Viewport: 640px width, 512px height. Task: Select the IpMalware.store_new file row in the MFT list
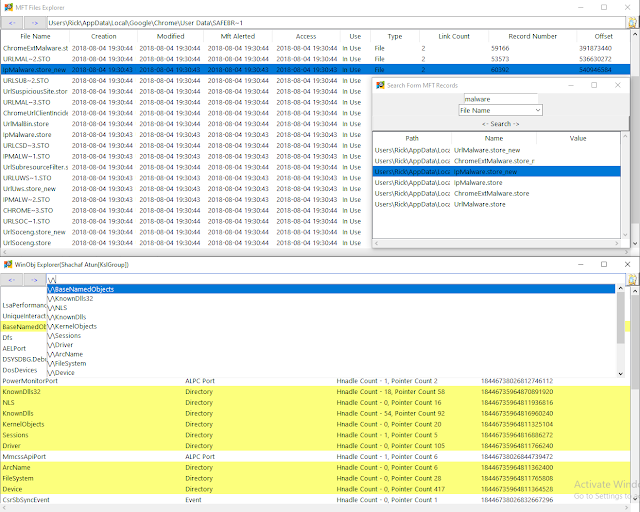tap(315, 70)
